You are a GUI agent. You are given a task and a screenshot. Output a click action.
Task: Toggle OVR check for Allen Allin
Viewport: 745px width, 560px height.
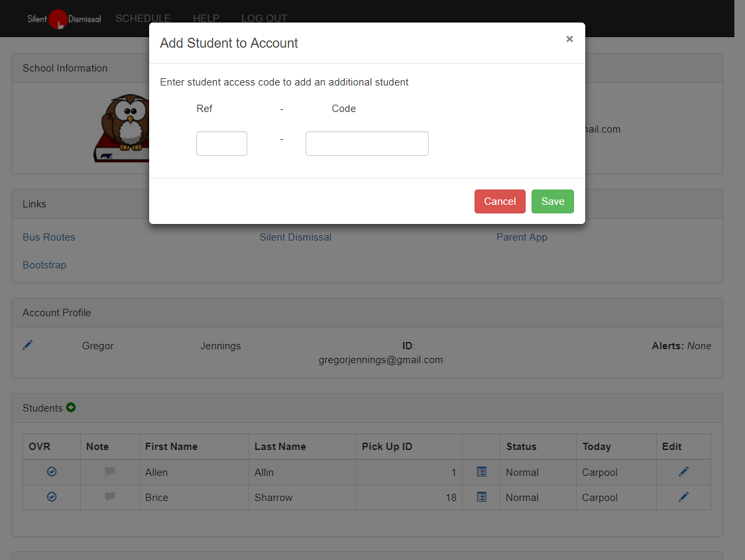point(52,472)
